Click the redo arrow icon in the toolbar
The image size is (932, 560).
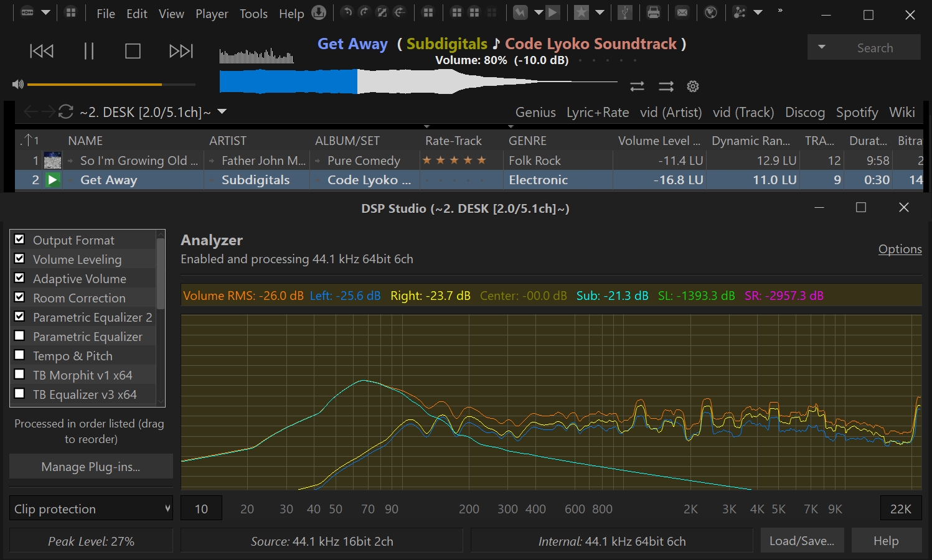365,12
